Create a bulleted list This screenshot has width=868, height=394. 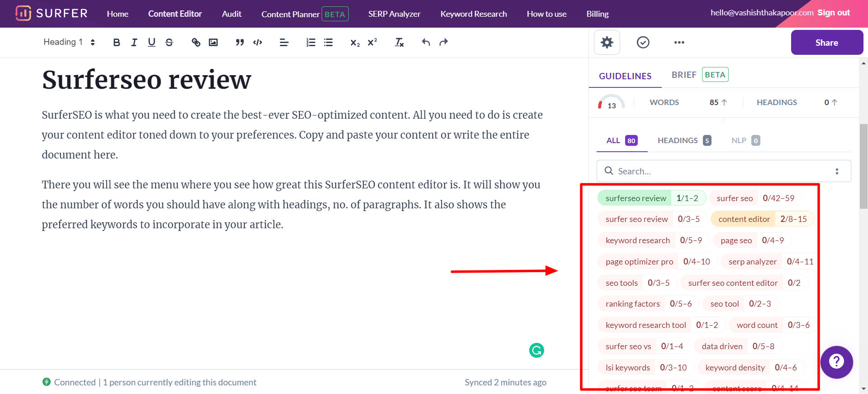(x=328, y=42)
